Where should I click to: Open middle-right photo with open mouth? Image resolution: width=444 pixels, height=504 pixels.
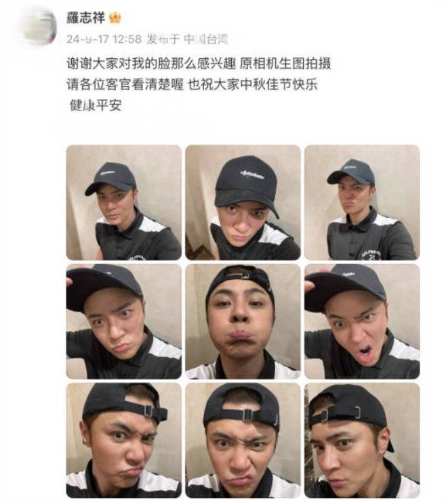pos(362,321)
